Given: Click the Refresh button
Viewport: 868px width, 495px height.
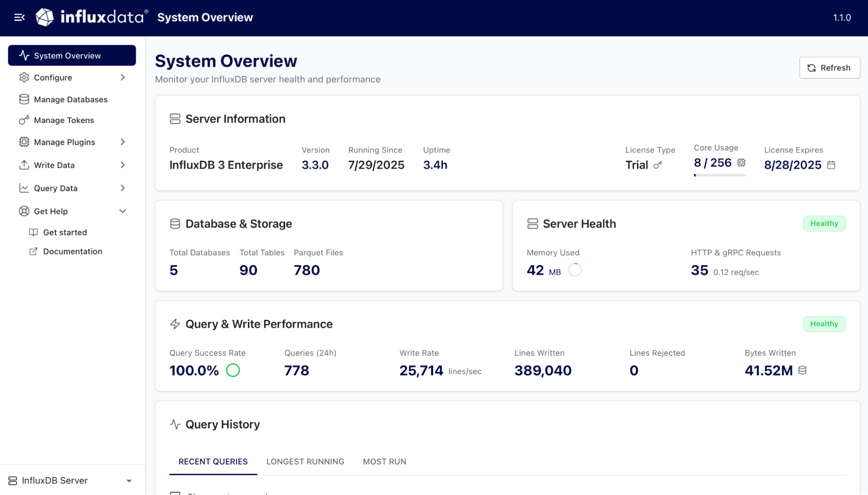Looking at the screenshot, I should 829,68.
